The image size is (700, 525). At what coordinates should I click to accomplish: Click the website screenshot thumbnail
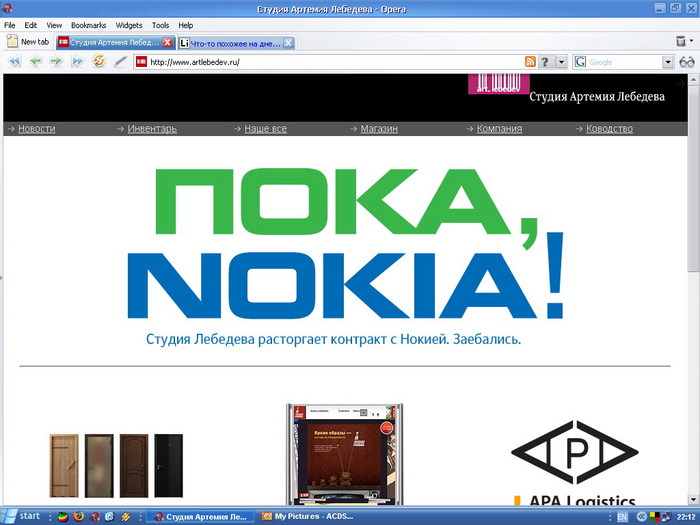click(x=344, y=454)
